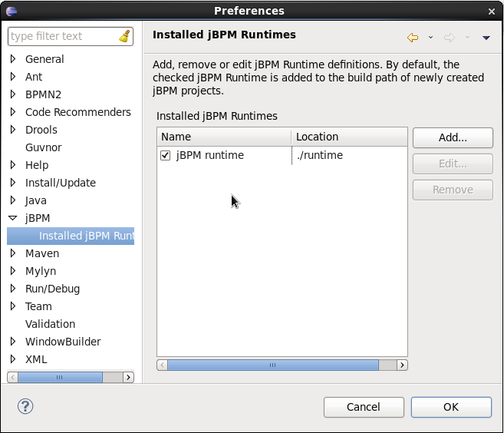This screenshot has width=504, height=433.
Task: Click the runtimes table horizontal scrollbar
Action: pos(272,365)
